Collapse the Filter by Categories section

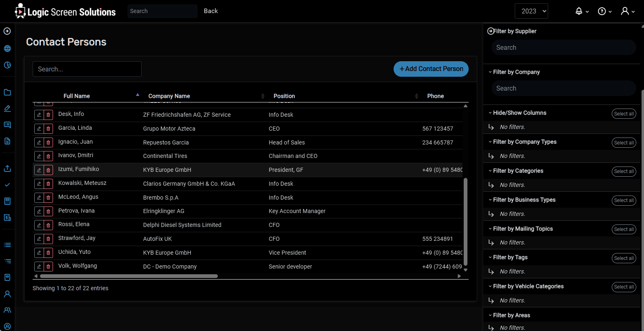(x=516, y=171)
